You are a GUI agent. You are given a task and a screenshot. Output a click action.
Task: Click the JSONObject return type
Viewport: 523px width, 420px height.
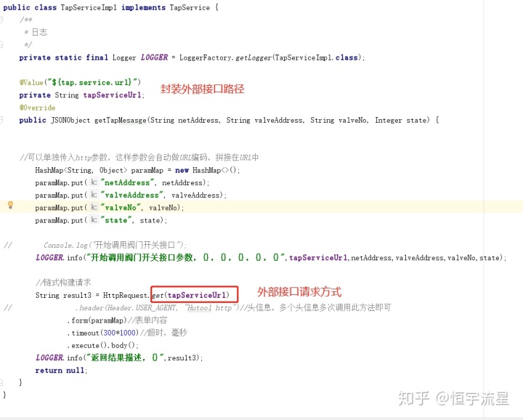[70, 120]
